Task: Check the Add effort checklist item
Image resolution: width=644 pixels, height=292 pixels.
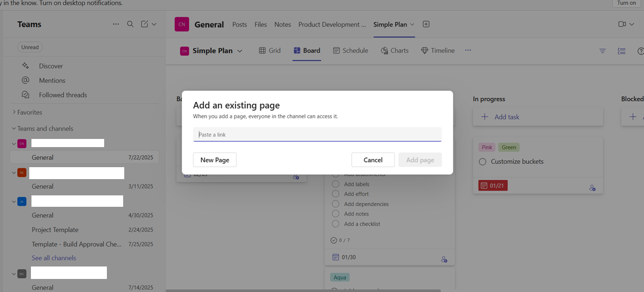Action: pos(335,194)
